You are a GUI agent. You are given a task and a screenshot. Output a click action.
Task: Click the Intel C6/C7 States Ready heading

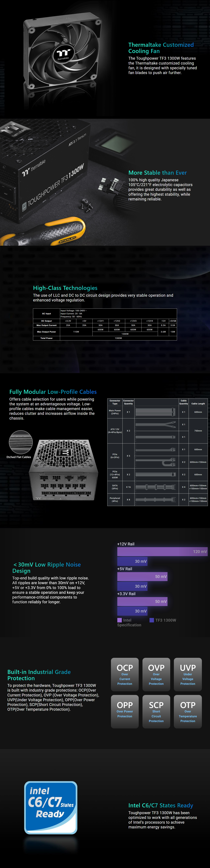pyautogui.click(x=161, y=805)
